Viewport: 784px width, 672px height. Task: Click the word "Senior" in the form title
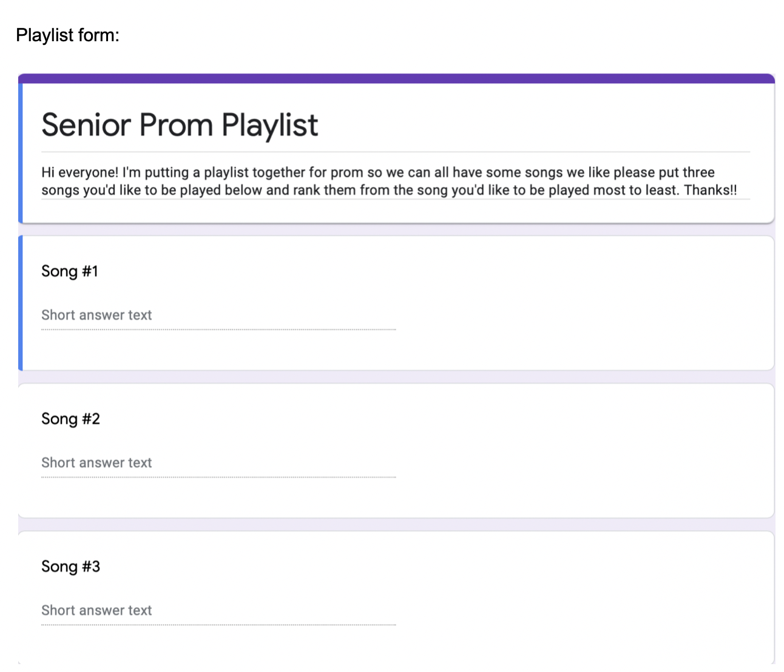click(x=86, y=125)
